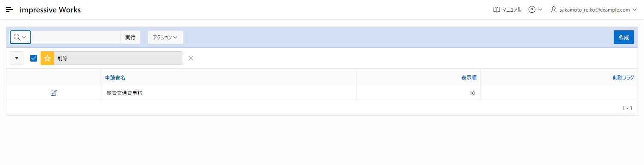The width and height of the screenshot is (644, 165).
Task: Click the edit pencil icon for 旅費交通費申請
Action: [x=53, y=93]
